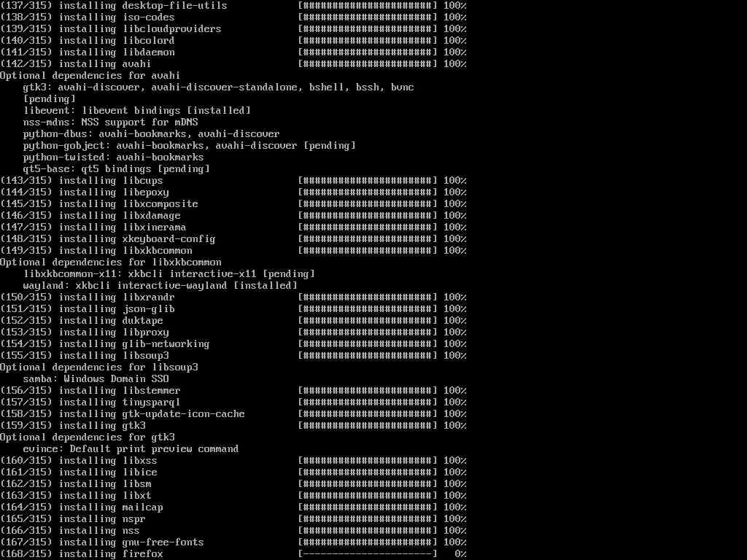Click 'Optional dependencies for avahi' heading
Viewport: 747px width, 560px height.
tap(90, 76)
